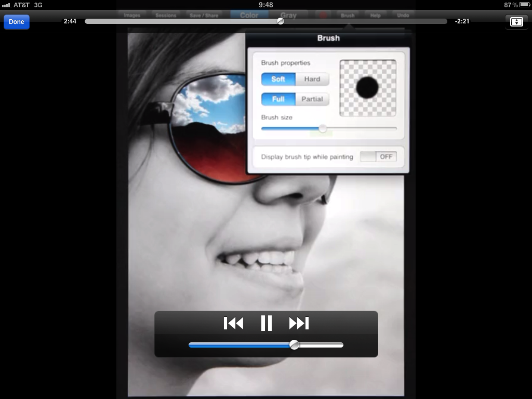Tap the Undo button

(403, 16)
